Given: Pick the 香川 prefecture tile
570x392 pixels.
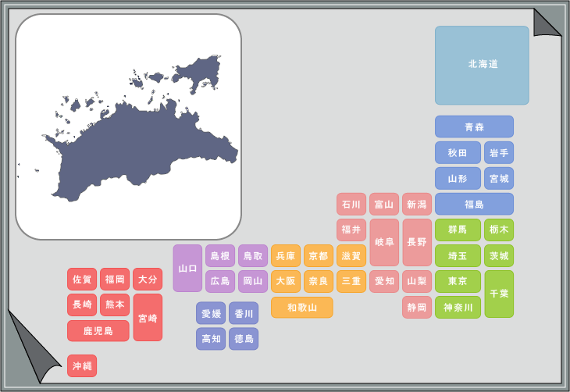Looking at the screenshot, I should [244, 314].
